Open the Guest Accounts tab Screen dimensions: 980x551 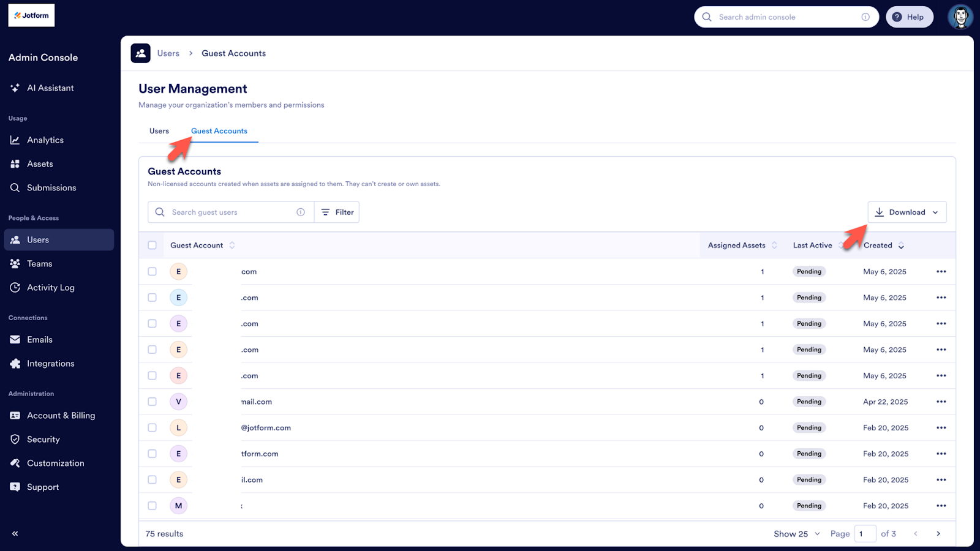pos(219,130)
